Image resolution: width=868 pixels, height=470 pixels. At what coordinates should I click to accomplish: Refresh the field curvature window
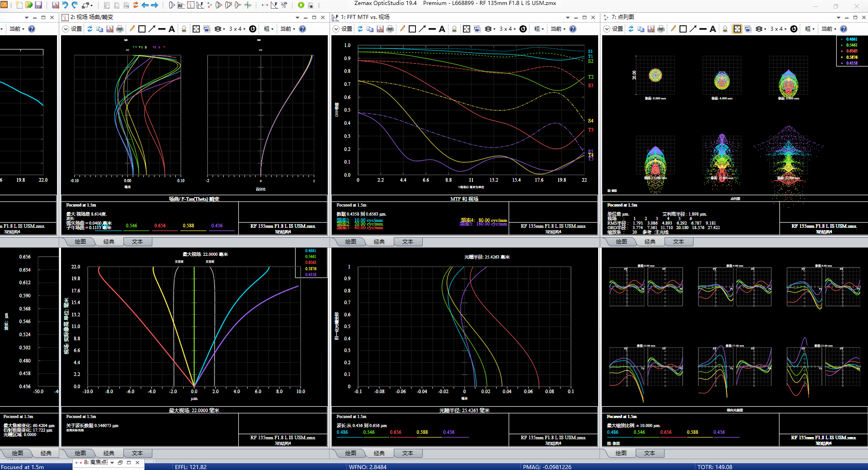click(90, 28)
